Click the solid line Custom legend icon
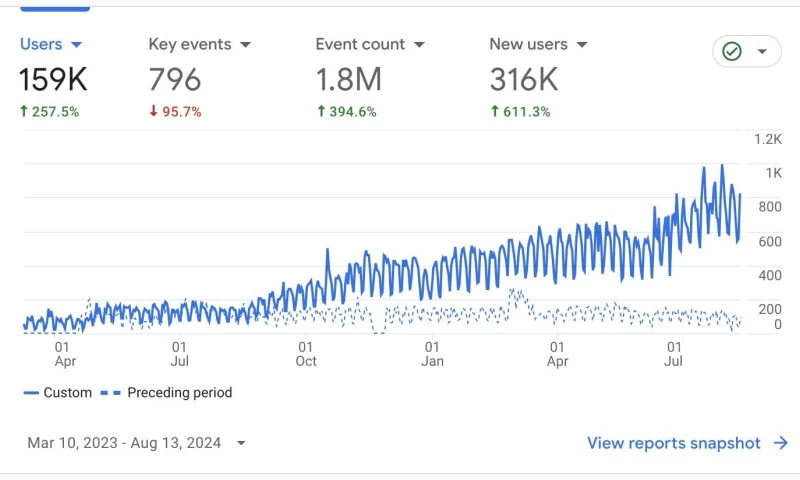 (31, 393)
